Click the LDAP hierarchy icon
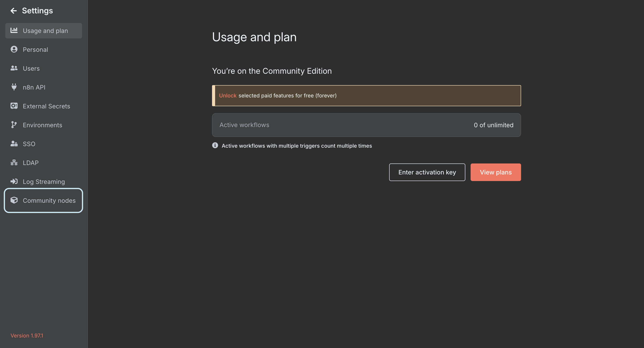 (x=14, y=163)
